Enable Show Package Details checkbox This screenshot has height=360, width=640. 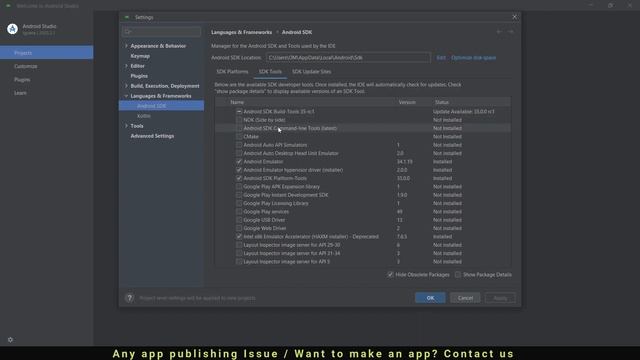tap(458, 275)
